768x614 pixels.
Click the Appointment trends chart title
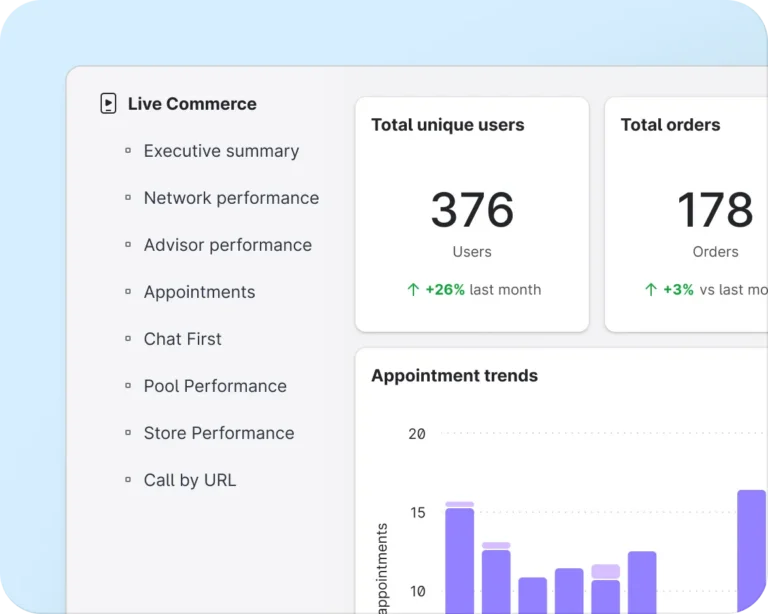pos(455,376)
